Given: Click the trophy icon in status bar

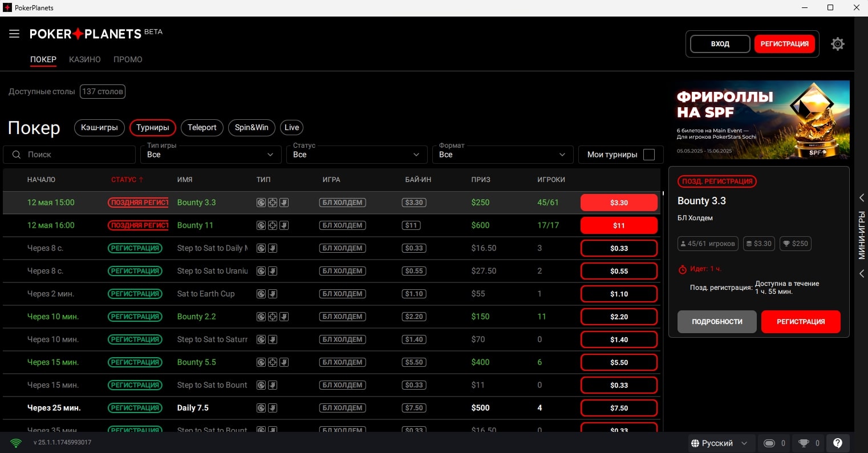Looking at the screenshot, I should [804, 443].
